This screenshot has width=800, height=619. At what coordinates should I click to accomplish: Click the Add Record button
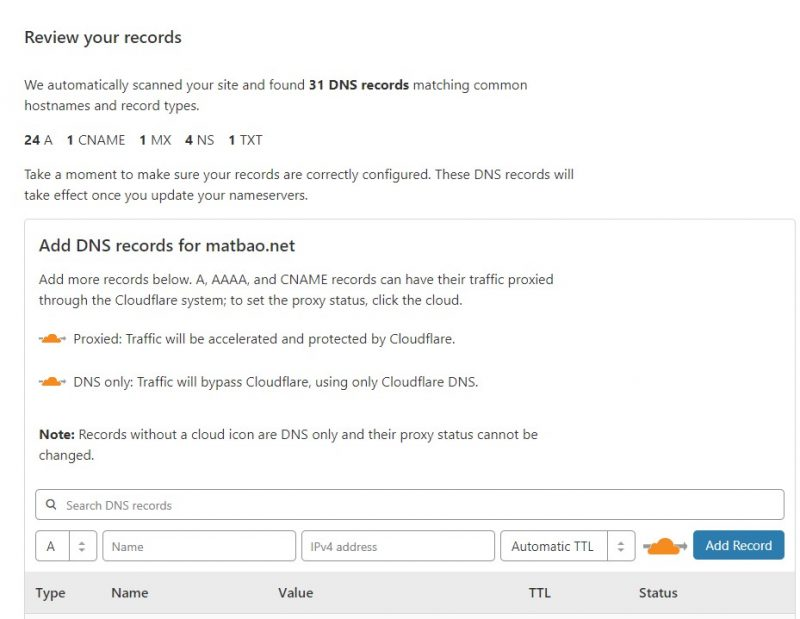[x=738, y=546]
